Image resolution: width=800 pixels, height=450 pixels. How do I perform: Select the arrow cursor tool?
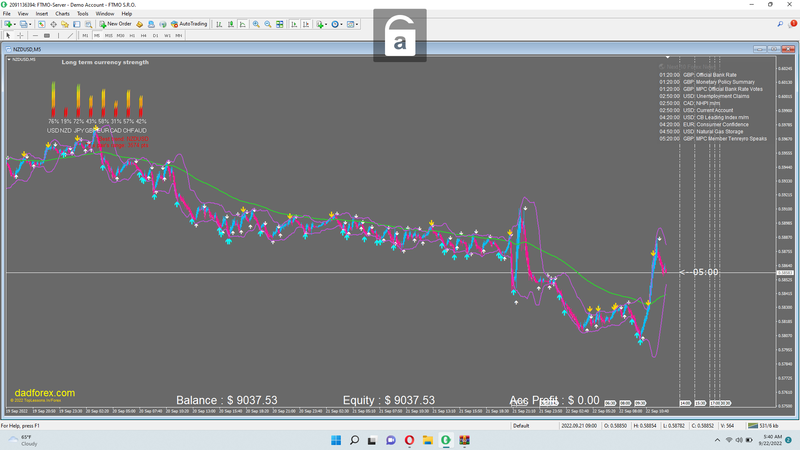(8, 35)
